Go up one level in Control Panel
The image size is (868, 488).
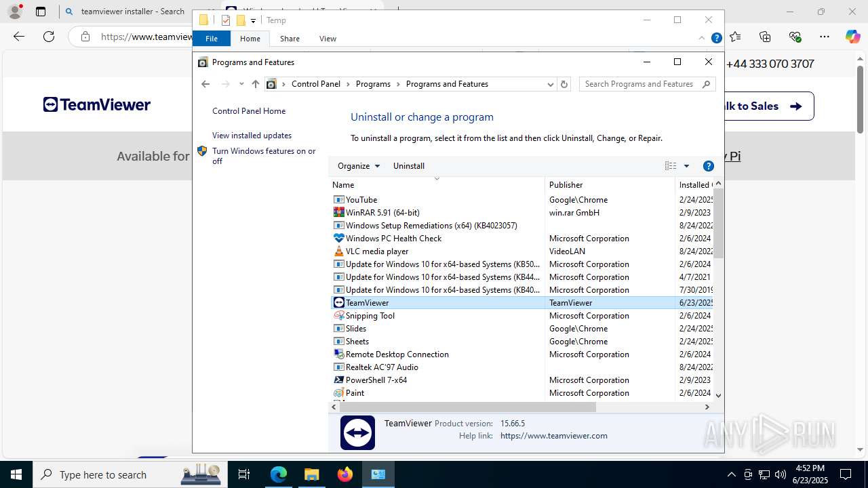[255, 84]
